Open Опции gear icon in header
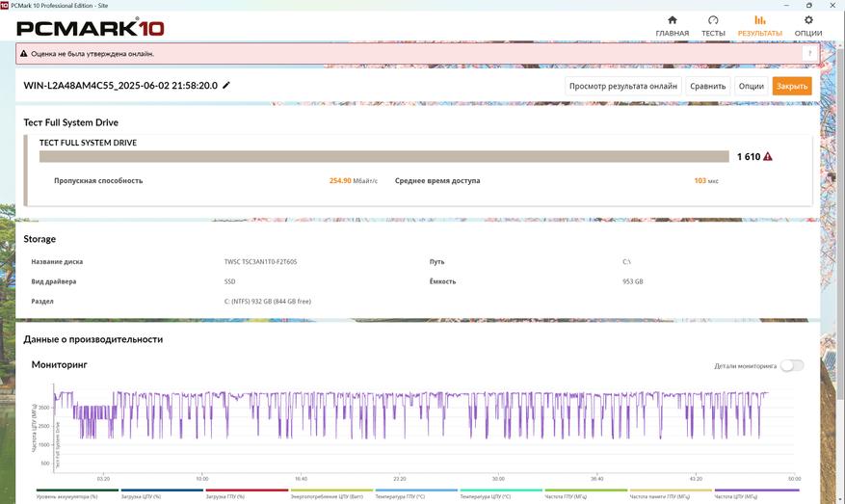This screenshot has width=845, height=504. click(x=808, y=20)
